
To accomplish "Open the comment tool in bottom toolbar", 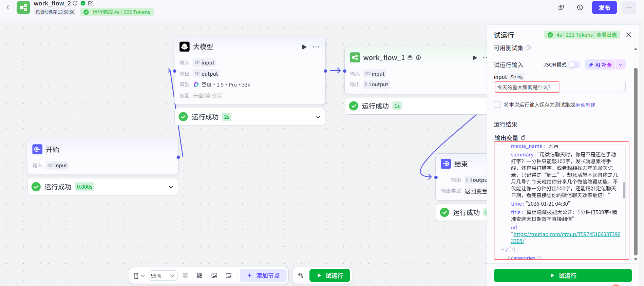I will coord(186,275).
